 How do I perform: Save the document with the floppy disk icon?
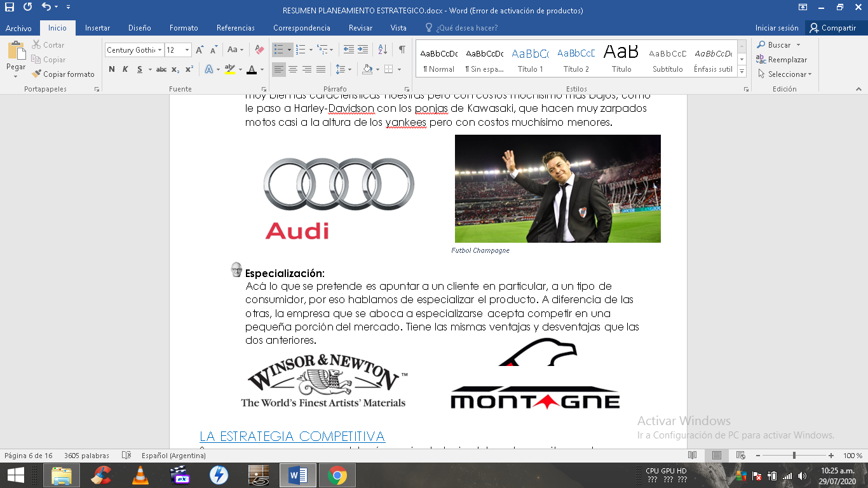coord(10,8)
